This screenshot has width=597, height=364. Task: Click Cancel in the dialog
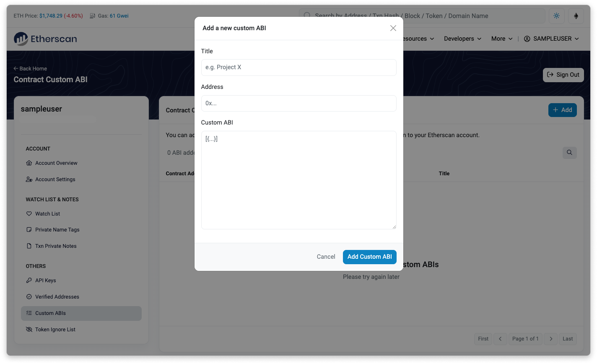[x=326, y=257]
